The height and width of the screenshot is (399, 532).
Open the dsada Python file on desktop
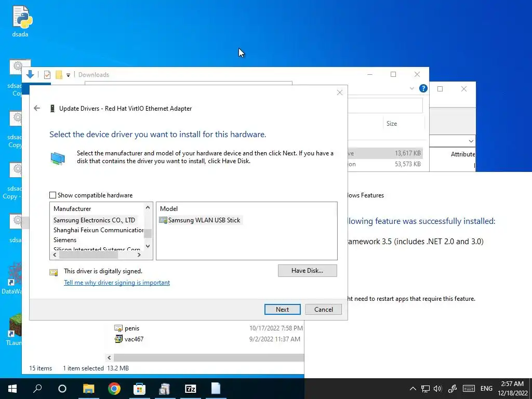click(x=20, y=21)
